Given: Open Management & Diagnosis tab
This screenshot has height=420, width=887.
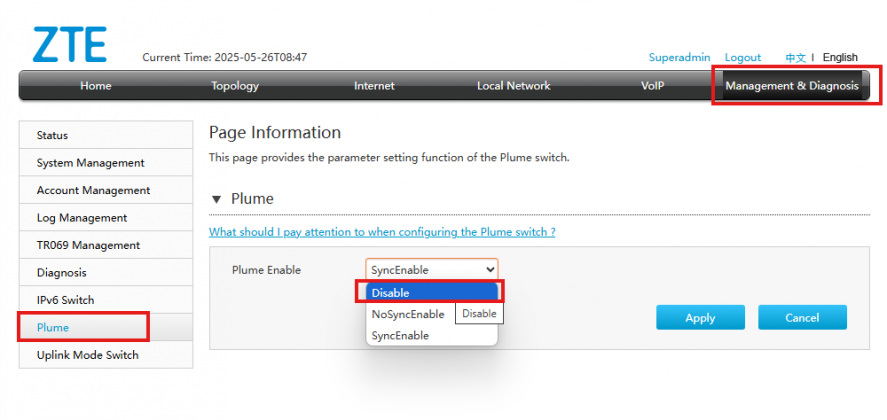Looking at the screenshot, I should point(792,86).
